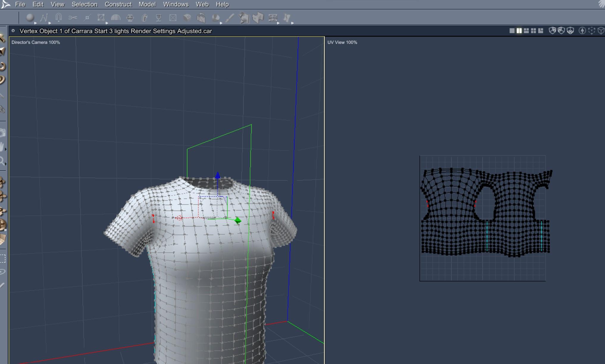
Task: Select the sphere primitive tool
Action: pos(29,18)
